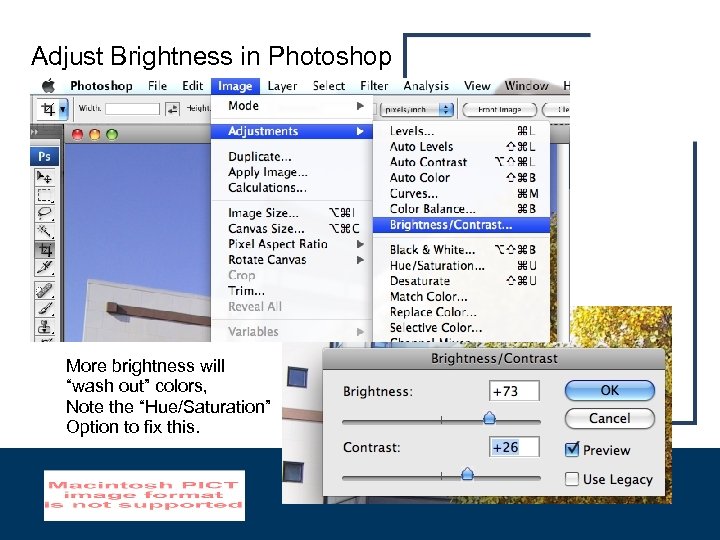Choose Selective Color... adjustment
The image size is (720, 540).
click(x=461, y=328)
